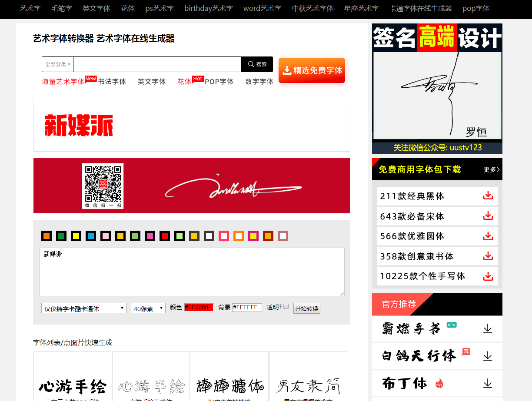Download the 211款经典黑体 font pack

(x=488, y=196)
